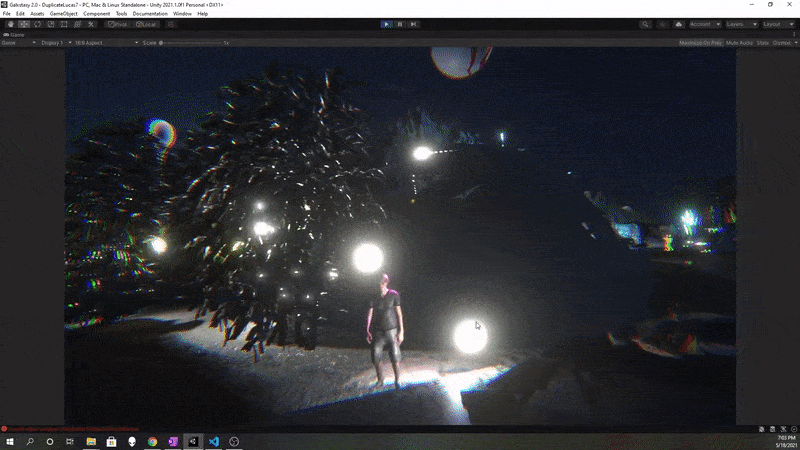Viewport: 800px width, 450px height.
Task: Select the Rotate tool in the toolbar
Action: tap(37, 24)
